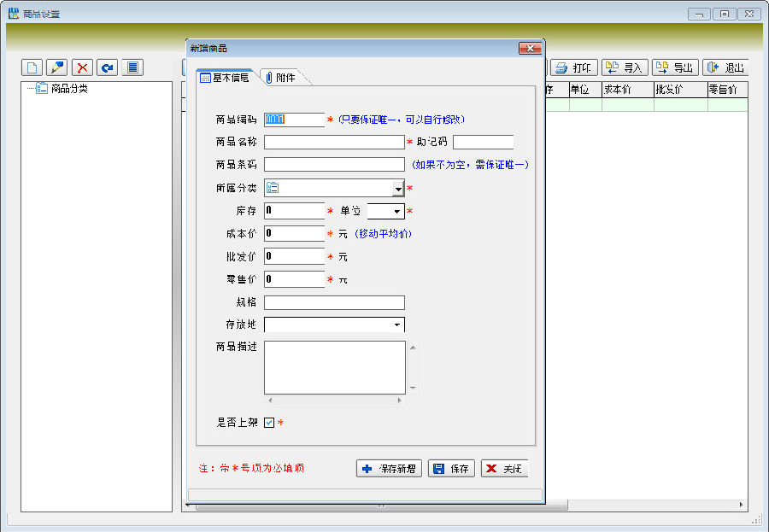
Task: Click description box scroll down arrow
Action: pos(413,388)
